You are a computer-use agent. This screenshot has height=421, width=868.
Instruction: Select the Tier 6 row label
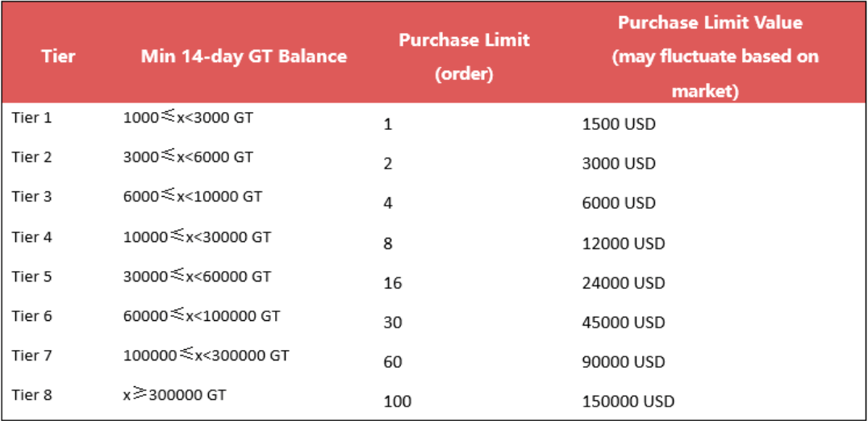pos(31,316)
